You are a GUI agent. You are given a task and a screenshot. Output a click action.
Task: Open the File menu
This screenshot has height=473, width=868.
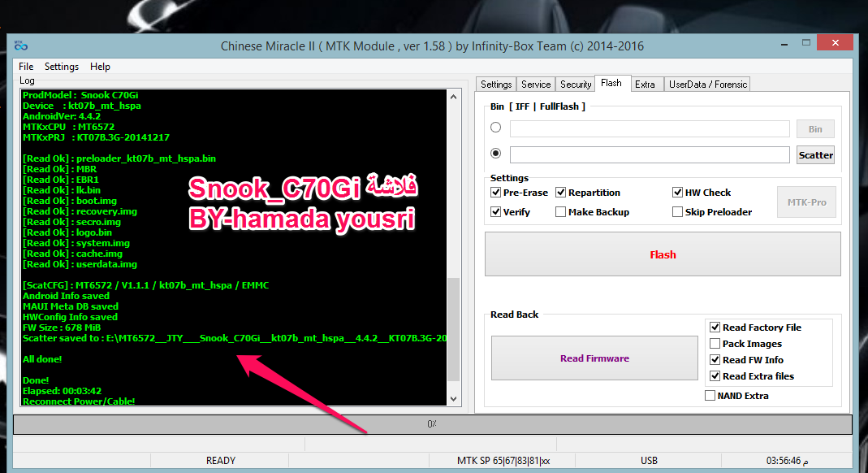(x=26, y=67)
